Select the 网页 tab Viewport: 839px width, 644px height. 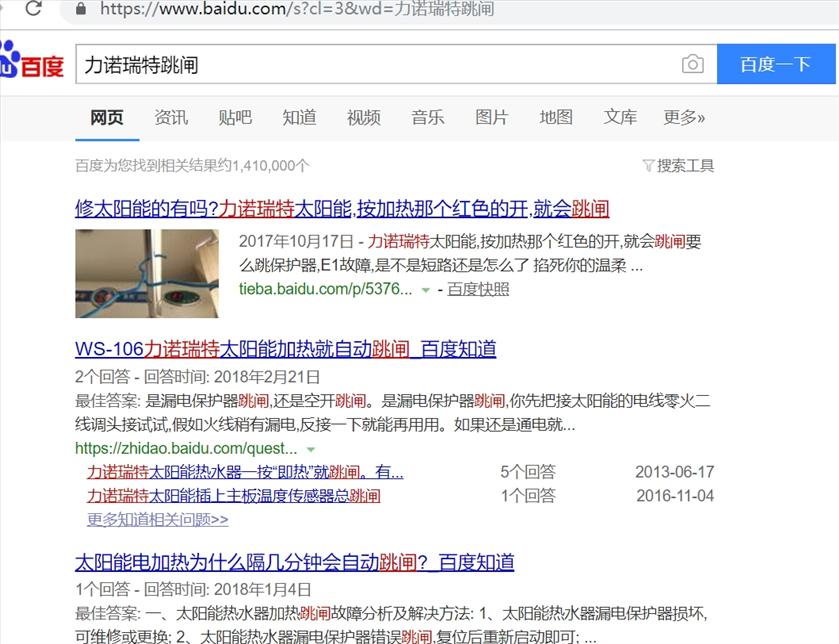(x=106, y=117)
